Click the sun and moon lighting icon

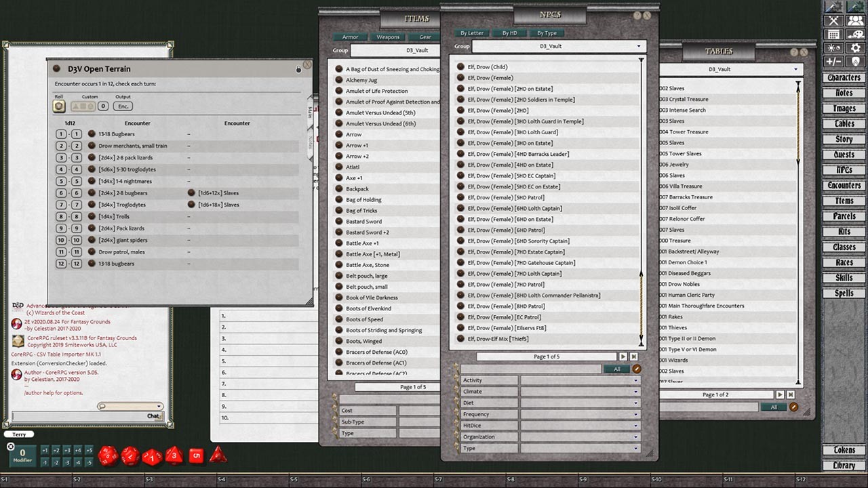[x=833, y=47]
